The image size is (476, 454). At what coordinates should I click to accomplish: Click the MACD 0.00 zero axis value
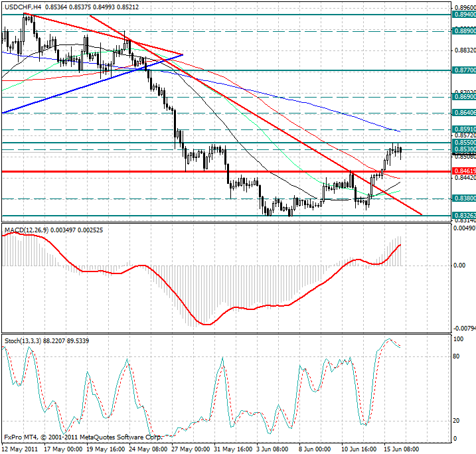(459, 265)
